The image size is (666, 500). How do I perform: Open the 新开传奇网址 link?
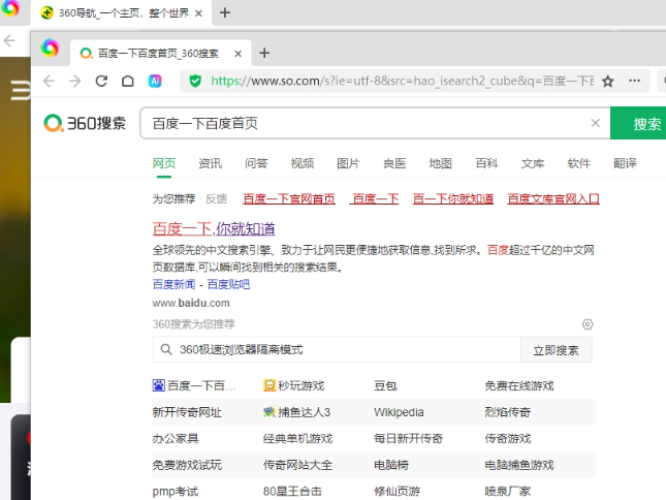[187, 412]
